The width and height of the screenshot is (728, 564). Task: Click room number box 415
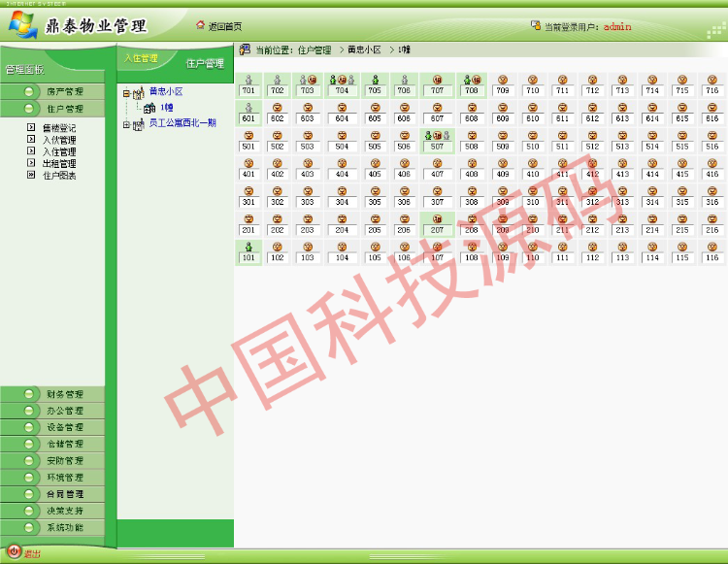point(682,174)
